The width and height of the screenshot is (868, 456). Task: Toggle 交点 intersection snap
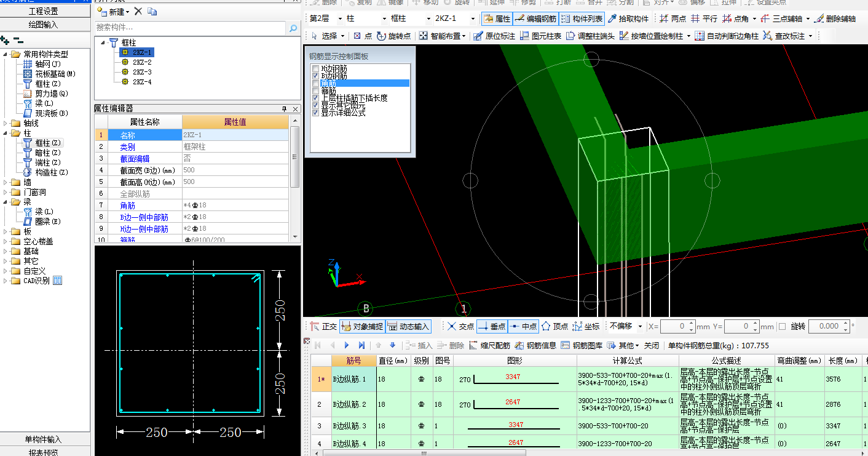click(x=461, y=326)
